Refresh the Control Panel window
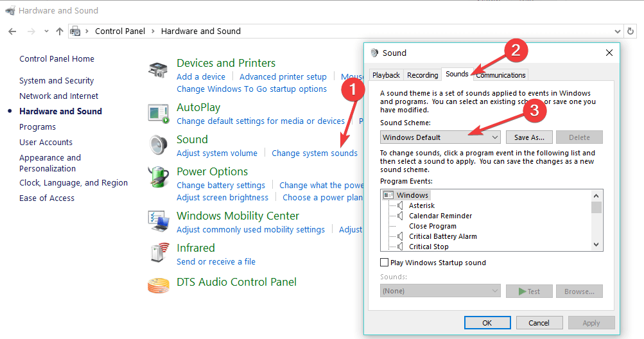This screenshot has width=644, height=339. [x=631, y=31]
